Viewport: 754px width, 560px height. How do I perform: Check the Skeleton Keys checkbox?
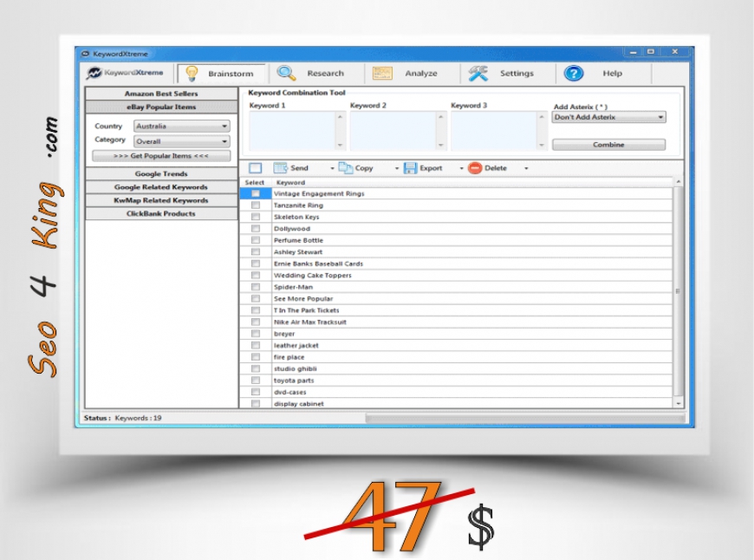[x=256, y=217]
